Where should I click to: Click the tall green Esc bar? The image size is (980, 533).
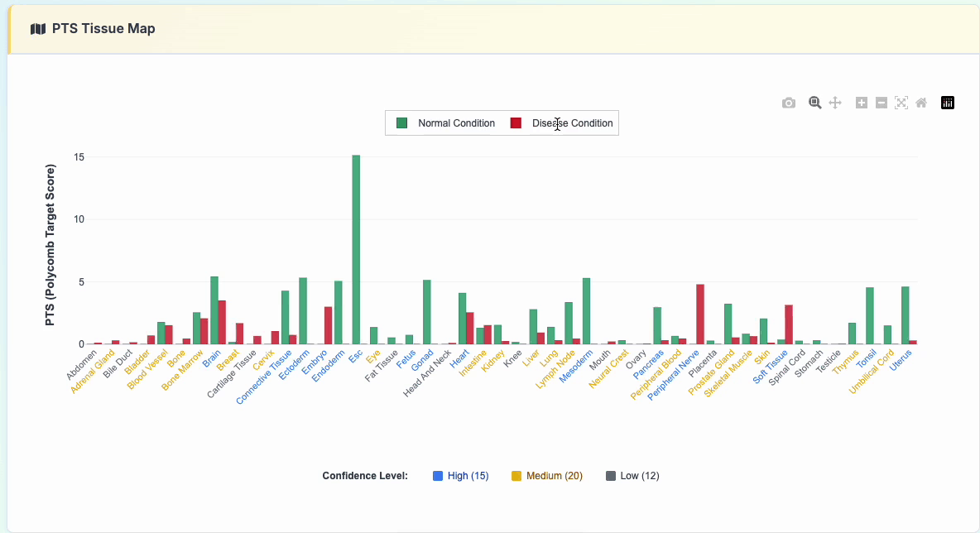click(x=356, y=248)
